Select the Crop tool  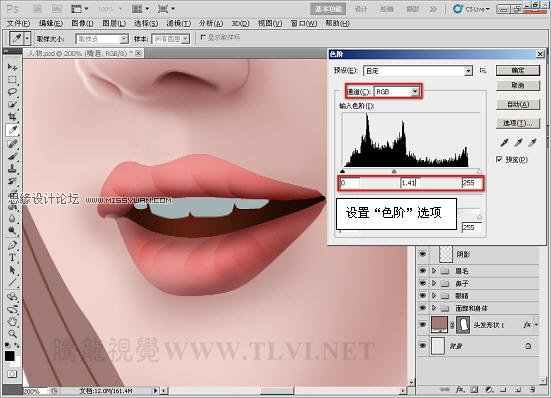(12, 117)
